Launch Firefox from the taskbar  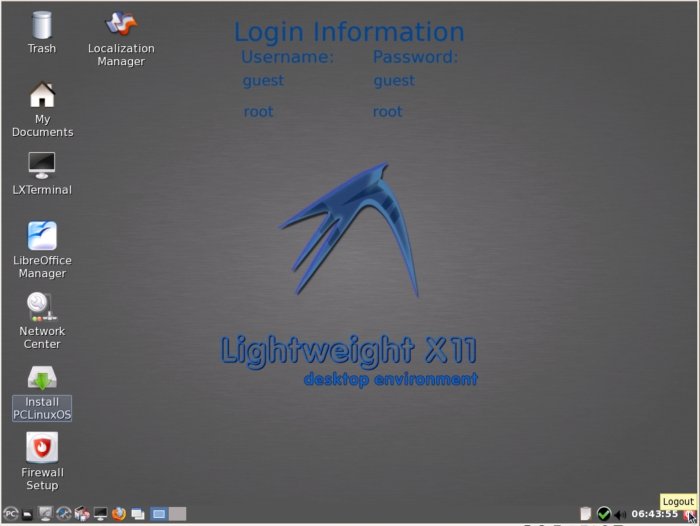119,514
